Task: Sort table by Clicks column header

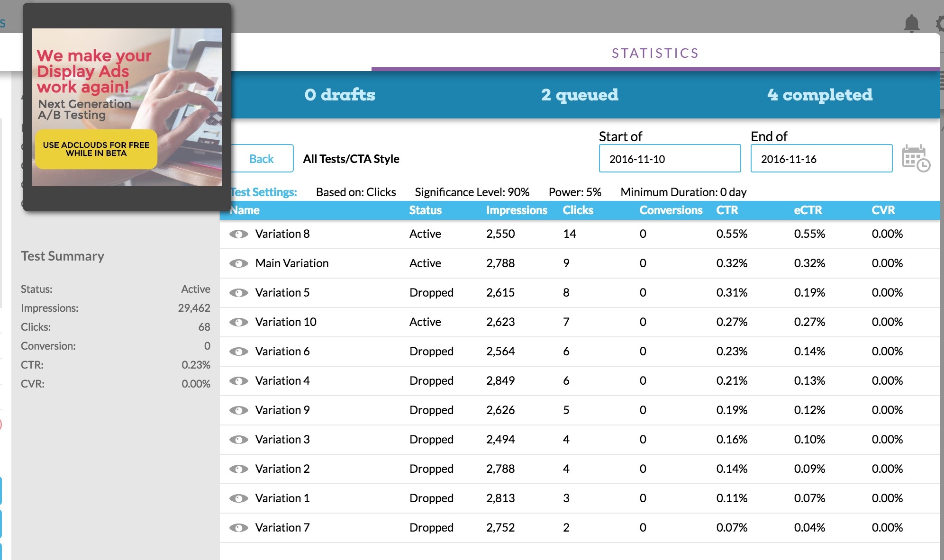Action: [578, 210]
